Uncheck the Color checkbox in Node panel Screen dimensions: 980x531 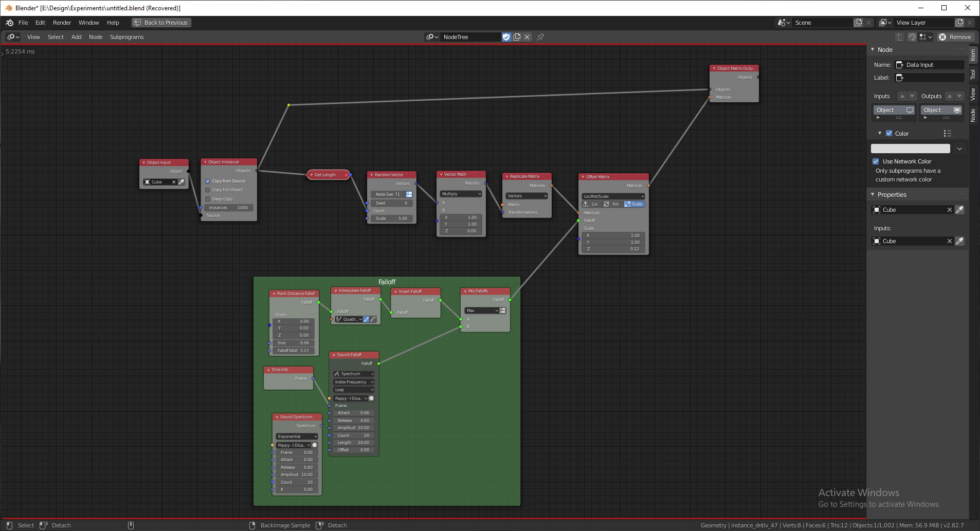(888, 133)
